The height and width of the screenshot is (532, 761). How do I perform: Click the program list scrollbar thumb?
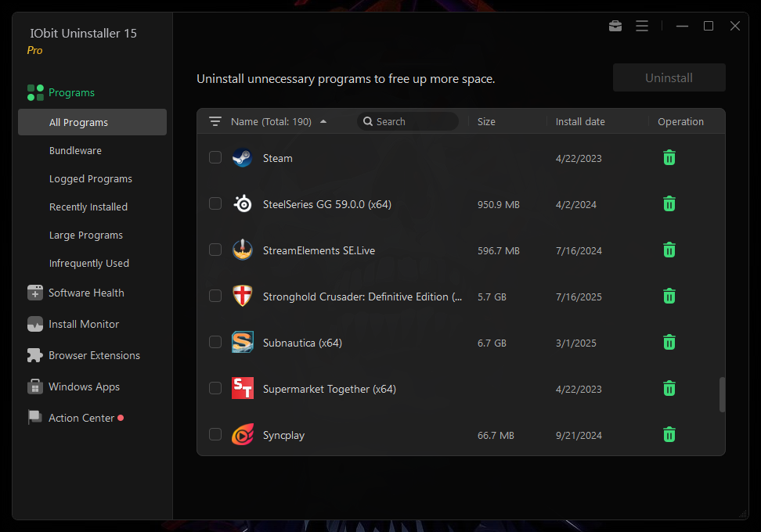[x=722, y=395]
